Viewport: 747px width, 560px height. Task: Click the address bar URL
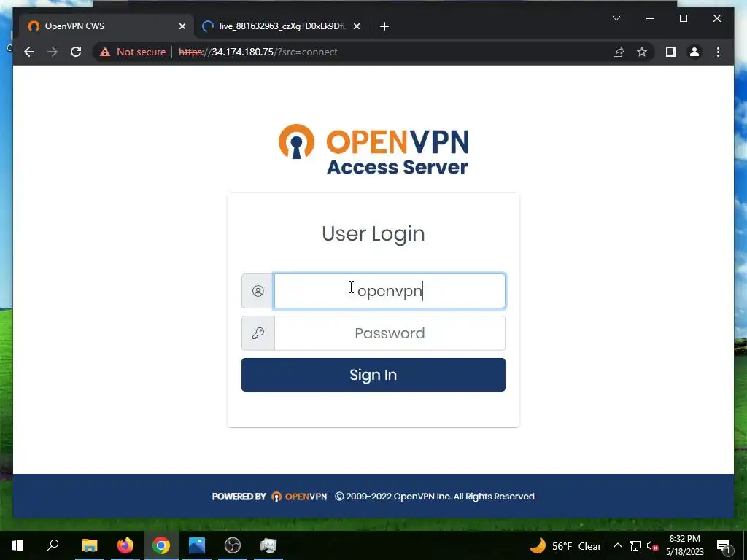pyautogui.click(x=258, y=52)
